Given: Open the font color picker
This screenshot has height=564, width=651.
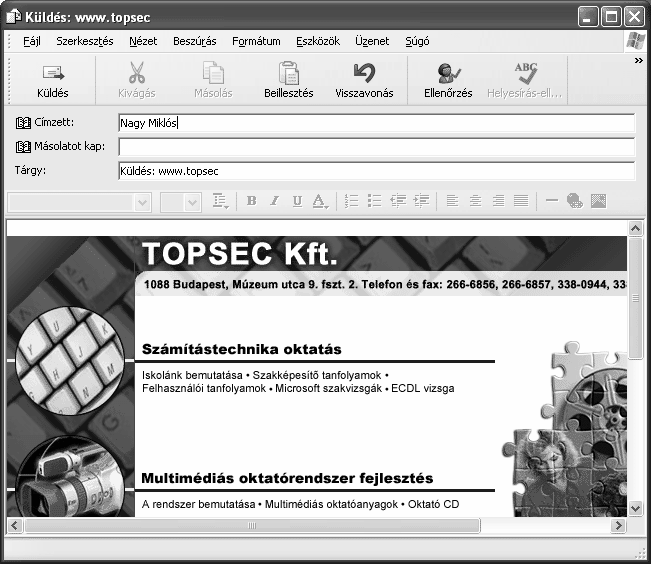Looking at the screenshot, I should coord(320,201).
